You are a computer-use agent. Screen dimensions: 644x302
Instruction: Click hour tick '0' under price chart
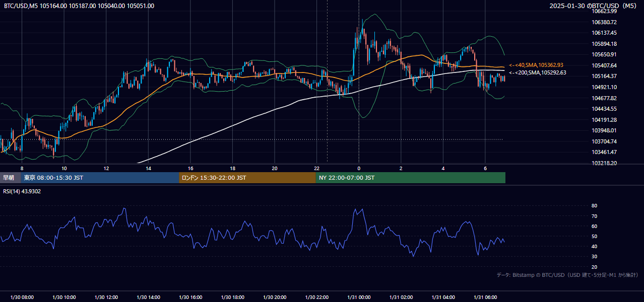pos(359,168)
